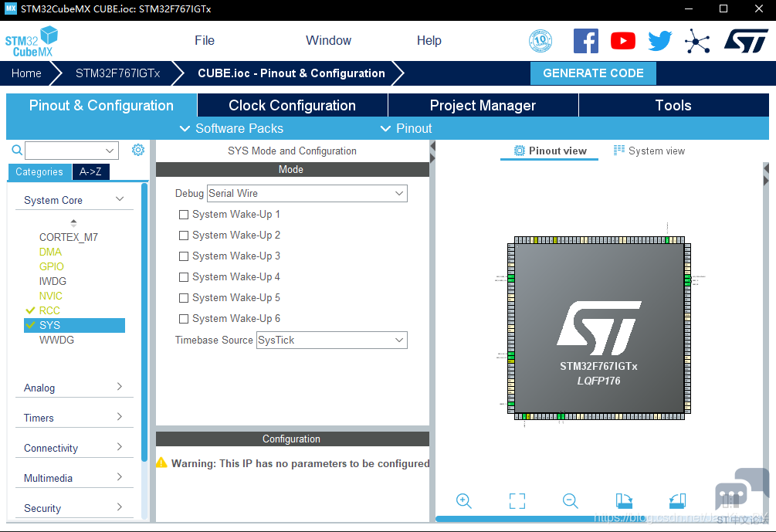Click the ST community network icon
This screenshot has height=532, width=776.
pos(697,41)
